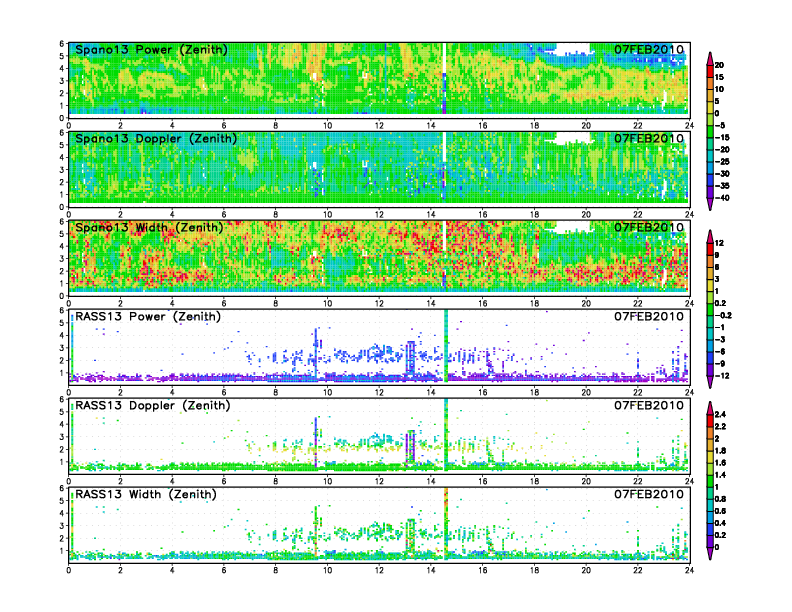The width and height of the screenshot is (792, 612).
Task: Click the '20' label on the top colorbar
Action: pos(719,65)
